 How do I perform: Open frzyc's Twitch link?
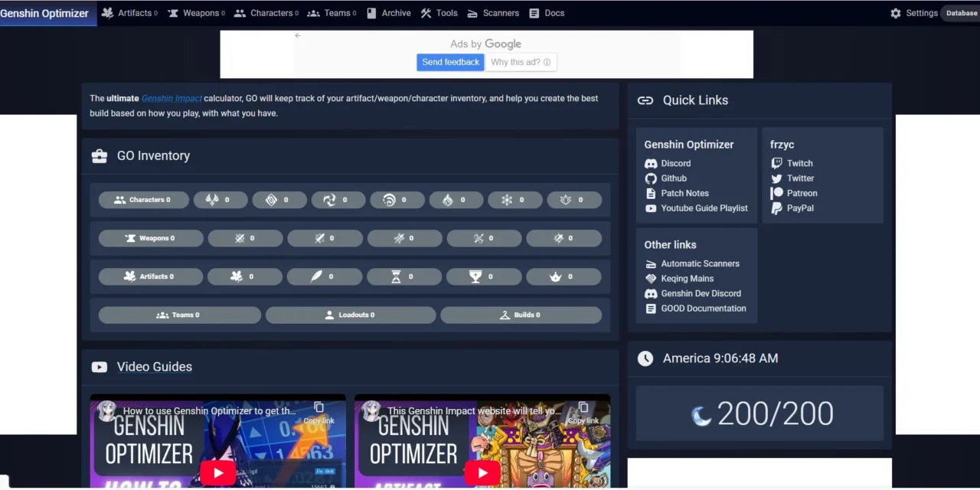pyautogui.click(x=792, y=163)
